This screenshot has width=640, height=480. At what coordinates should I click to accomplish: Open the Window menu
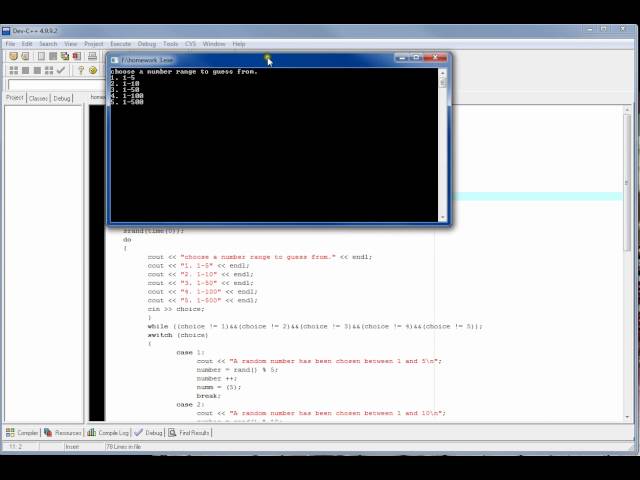click(214, 44)
